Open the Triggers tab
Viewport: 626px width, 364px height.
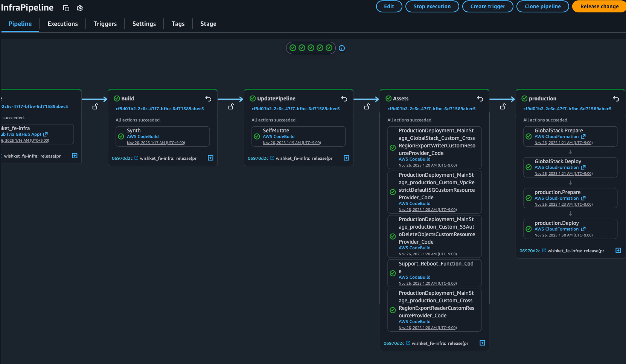pos(105,24)
